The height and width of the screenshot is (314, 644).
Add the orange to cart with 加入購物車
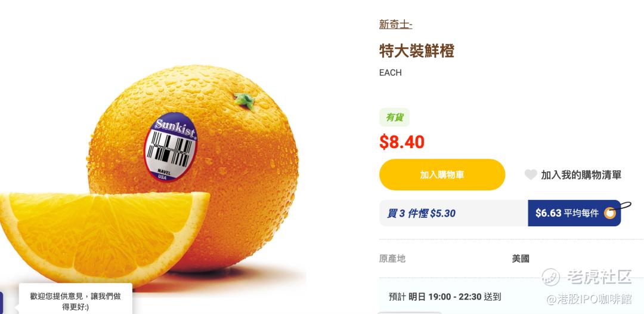[442, 175]
